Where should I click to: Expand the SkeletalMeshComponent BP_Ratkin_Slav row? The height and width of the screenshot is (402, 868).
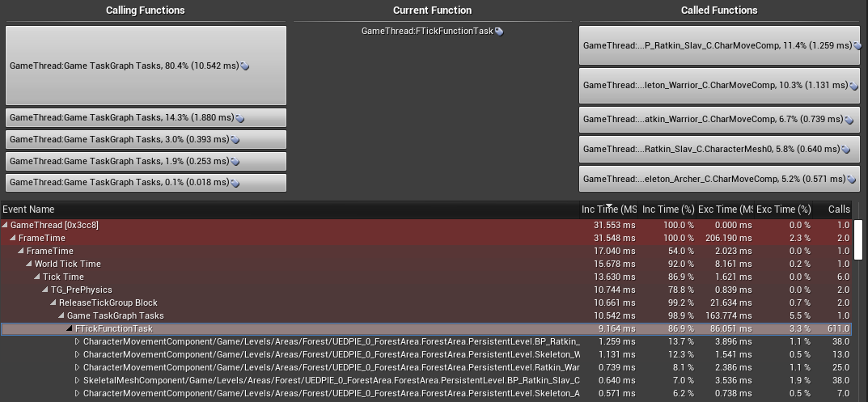point(78,380)
